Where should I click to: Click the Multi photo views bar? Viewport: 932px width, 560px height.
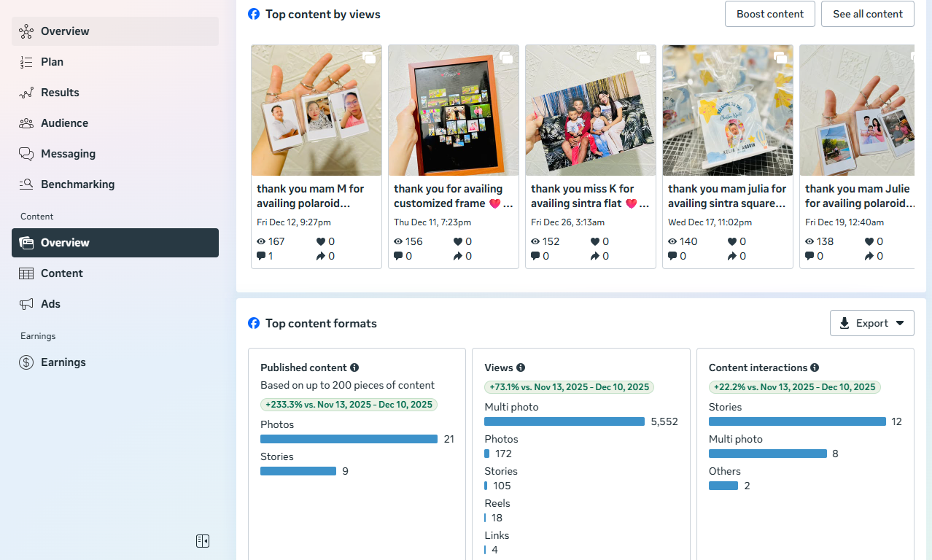564,421
